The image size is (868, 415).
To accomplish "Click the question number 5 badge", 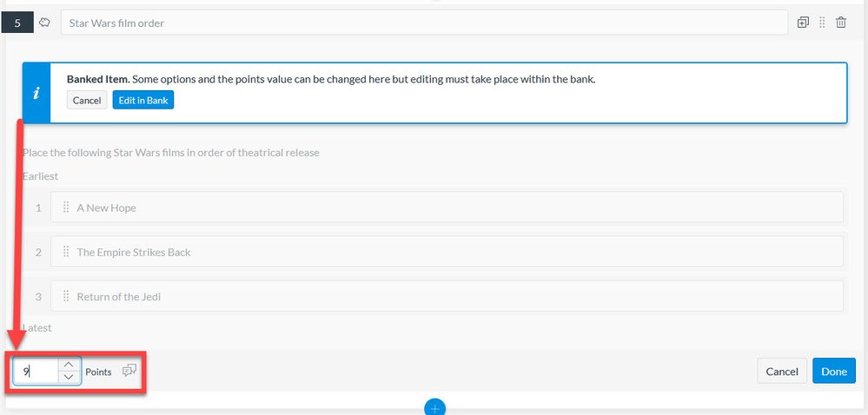I will tap(17, 23).
